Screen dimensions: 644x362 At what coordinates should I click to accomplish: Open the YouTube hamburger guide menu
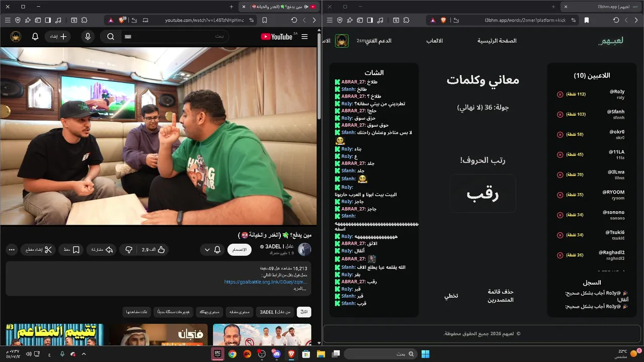point(304,37)
